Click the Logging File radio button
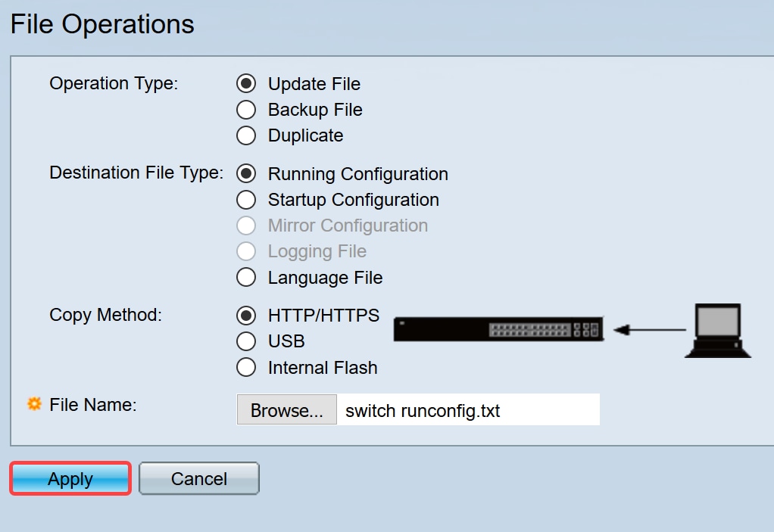The image size is (774, 532). [246, 251]
